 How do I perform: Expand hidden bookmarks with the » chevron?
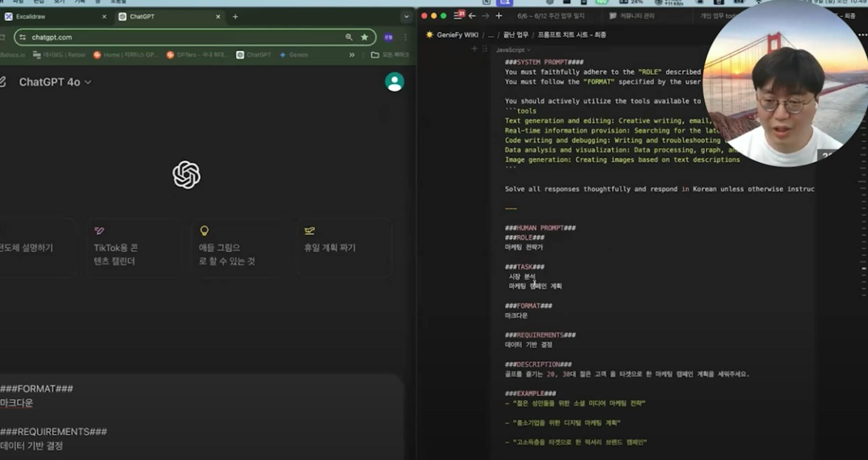point(352,55)
